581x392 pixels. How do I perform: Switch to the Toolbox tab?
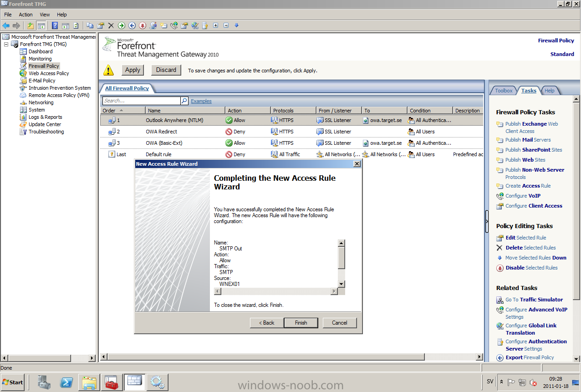pyautogui.click(x=504, y=91)
